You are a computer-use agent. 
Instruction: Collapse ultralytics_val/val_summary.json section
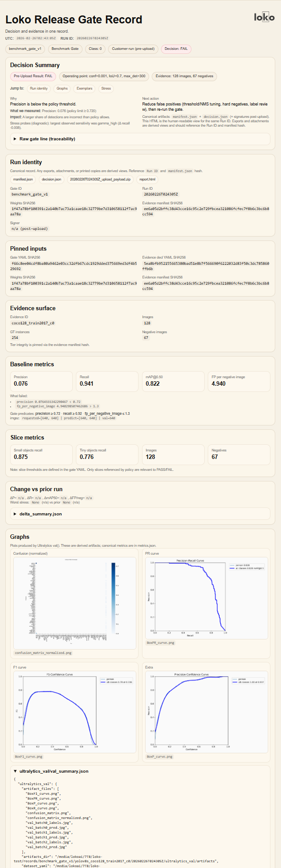140,771
